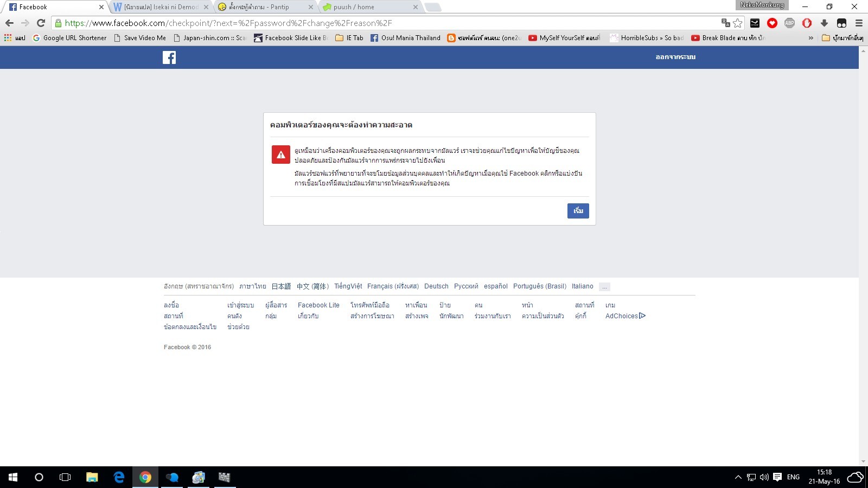Select the Português (Brasil) language link
Viewport: 868px width, 488px height.
point(540,286)
